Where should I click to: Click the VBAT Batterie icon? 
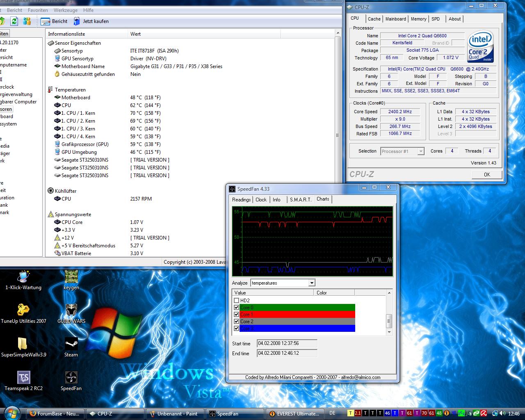57,253
